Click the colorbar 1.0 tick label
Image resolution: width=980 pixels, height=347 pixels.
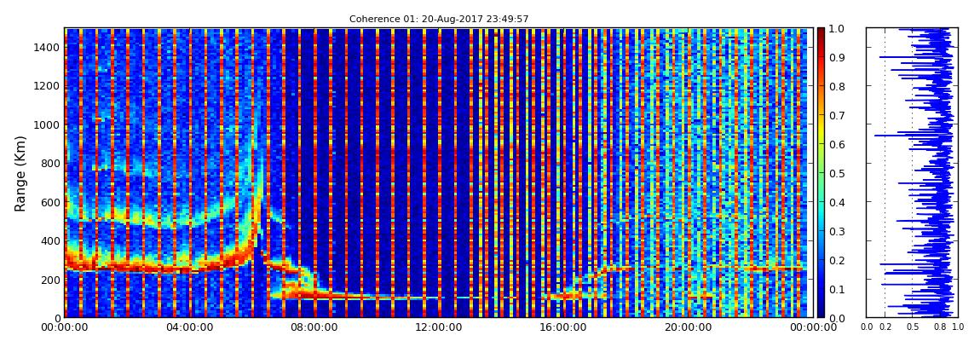[x=839, y=29]
